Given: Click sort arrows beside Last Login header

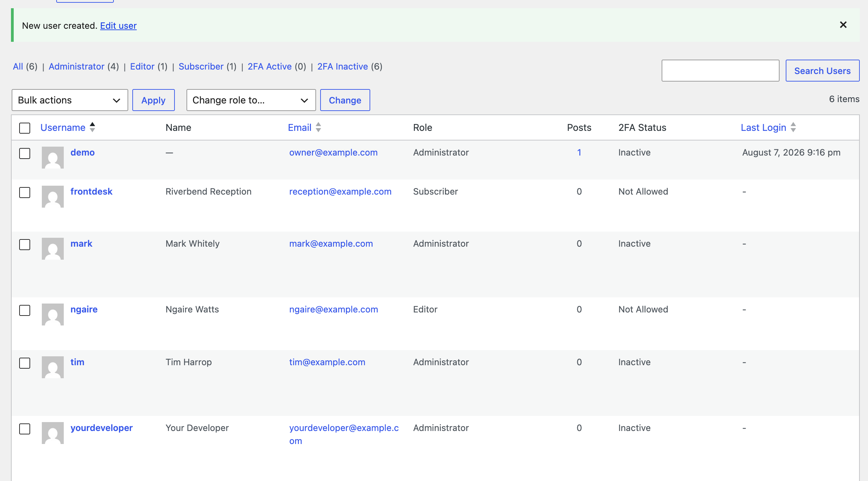Looking at the screenshot, I should coord(793,127).
